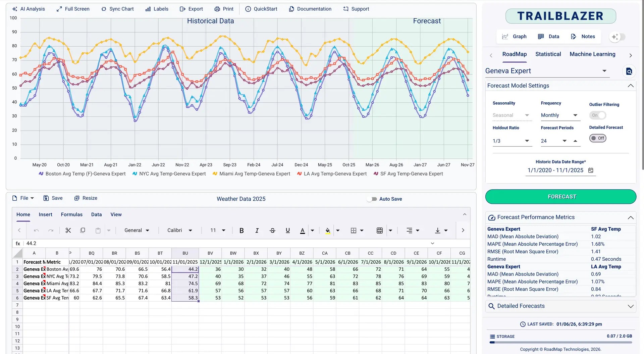644x354 pixels.
Task: Cut the selection with the scissors icon
Action: tap(68, 230)
